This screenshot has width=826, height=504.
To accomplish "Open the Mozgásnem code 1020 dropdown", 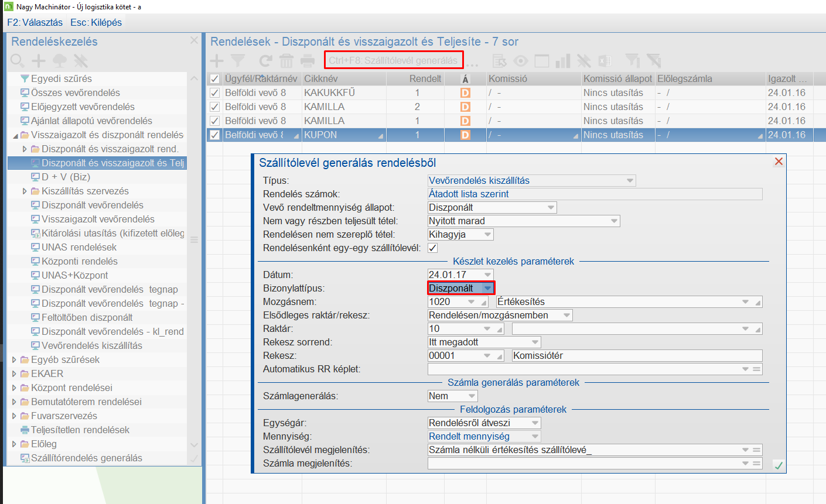I will click(x=472, y=301).
